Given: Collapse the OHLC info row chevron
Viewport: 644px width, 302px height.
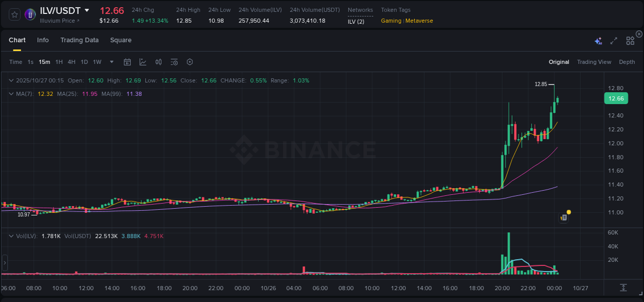Looking at the screenshot, I should tap(11, 80).
